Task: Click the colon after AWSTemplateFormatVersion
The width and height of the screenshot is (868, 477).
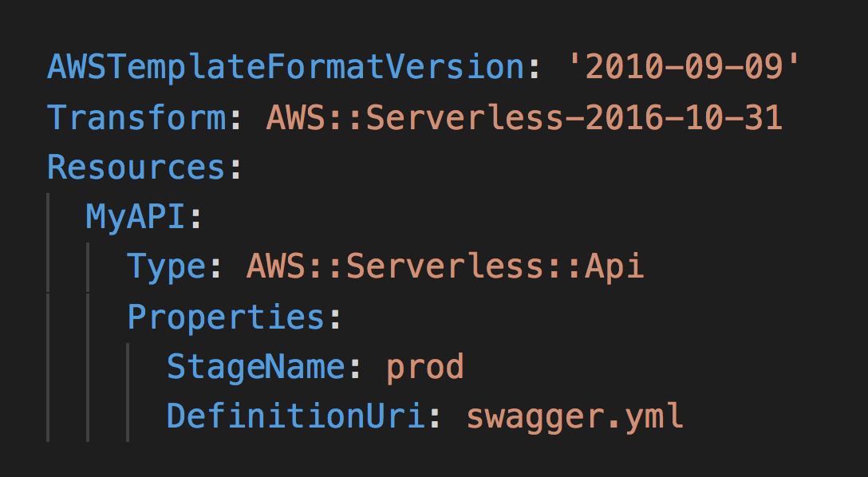Action: (x=534, y=69)
